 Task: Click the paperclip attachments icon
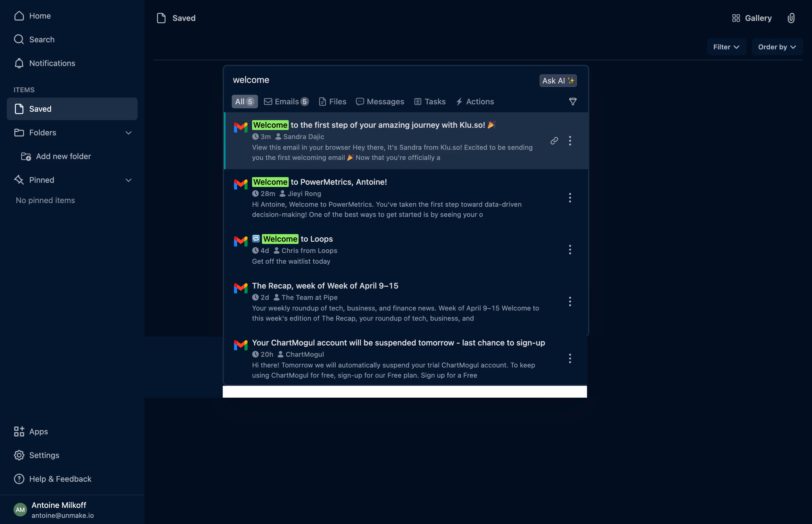tap(791, 18)
